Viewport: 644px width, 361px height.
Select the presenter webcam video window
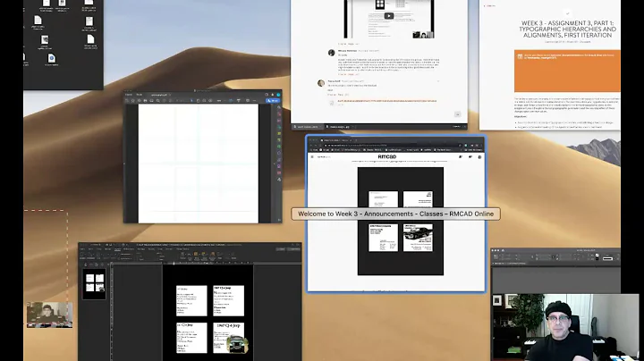[x=565, y=327]
